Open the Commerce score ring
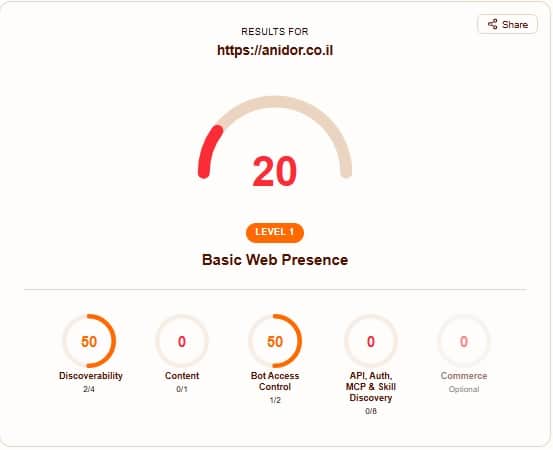The width and height of the screenshot is (553, 450). (464, 341)
